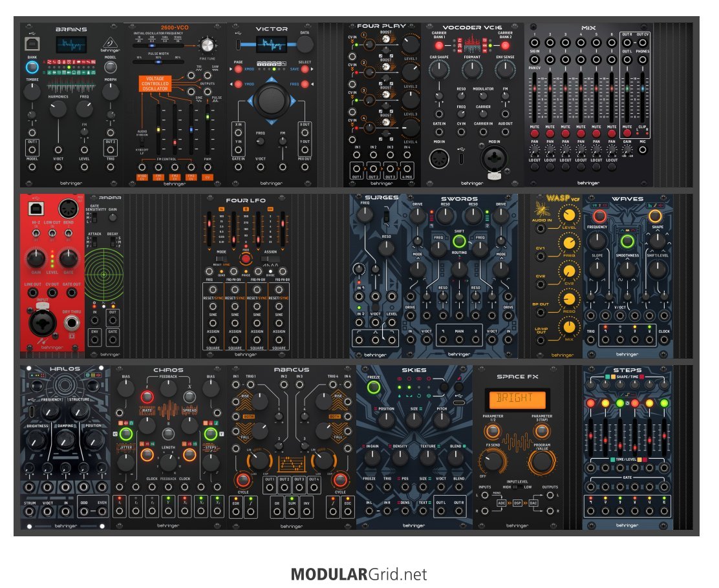Push the red PAGE button on Victor
Screen dimensions: 719x588
[238, 69]
